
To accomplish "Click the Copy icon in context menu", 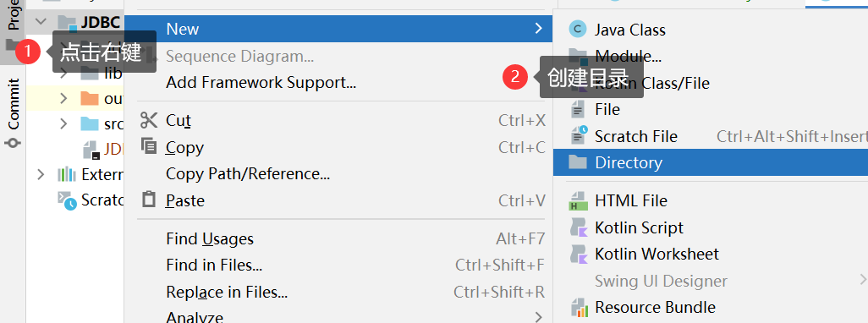I will pyautogui.click(x=149, y=146).
